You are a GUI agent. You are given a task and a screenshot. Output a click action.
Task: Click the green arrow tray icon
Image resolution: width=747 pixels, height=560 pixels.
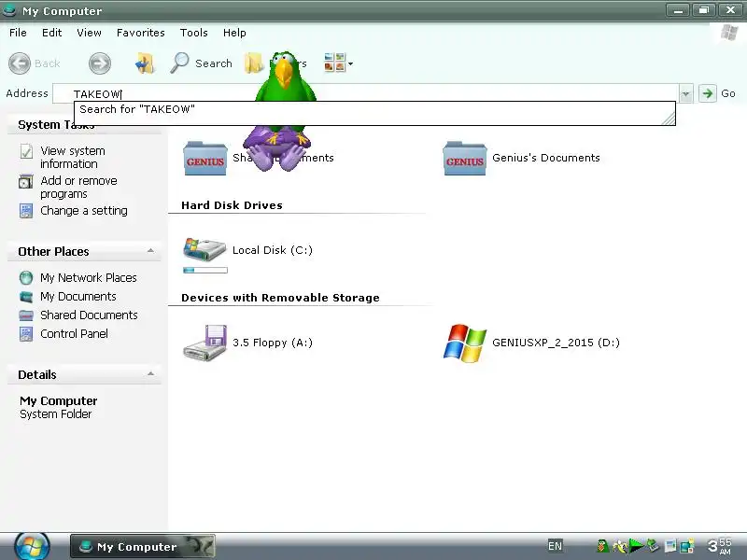636,546
